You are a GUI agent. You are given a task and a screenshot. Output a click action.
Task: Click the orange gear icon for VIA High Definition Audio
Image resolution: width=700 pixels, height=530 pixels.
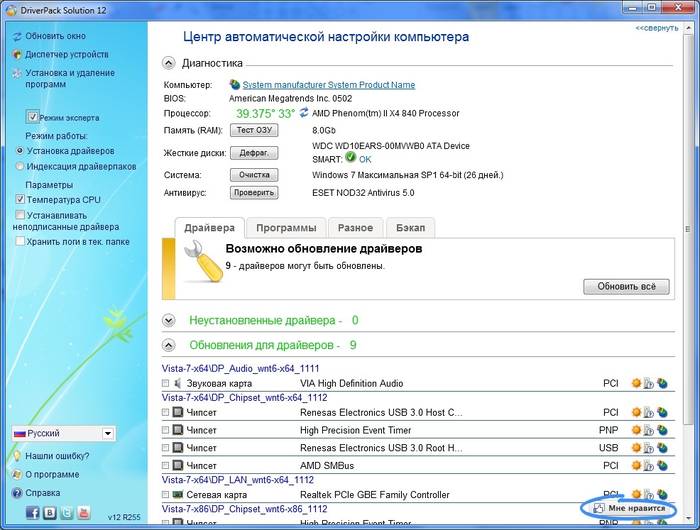click(x=636, y=383)
